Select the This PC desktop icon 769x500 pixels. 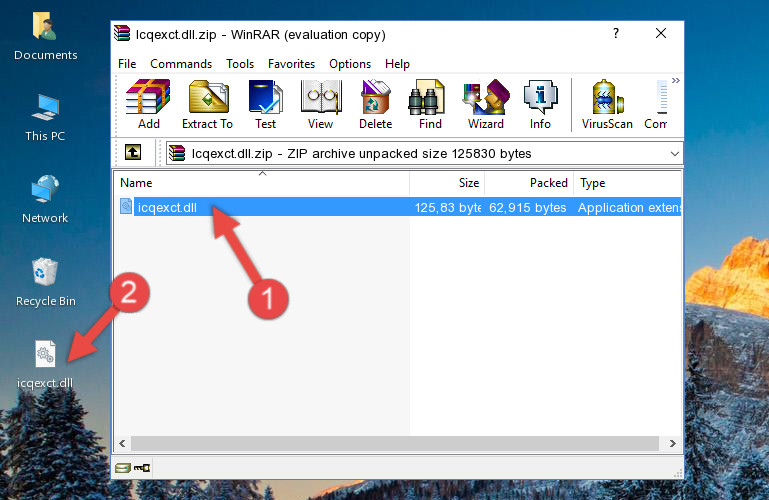[x=45, y=118]
